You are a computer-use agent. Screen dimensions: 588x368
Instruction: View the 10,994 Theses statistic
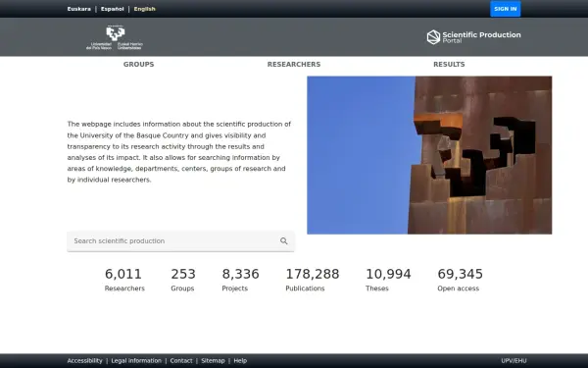tap(388, 280)
